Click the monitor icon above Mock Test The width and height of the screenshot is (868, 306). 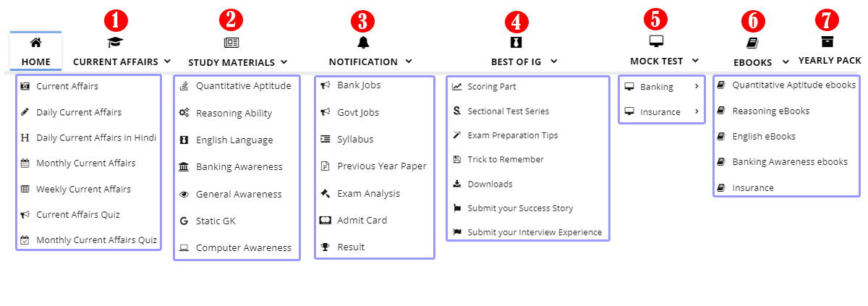pos(656,41)
